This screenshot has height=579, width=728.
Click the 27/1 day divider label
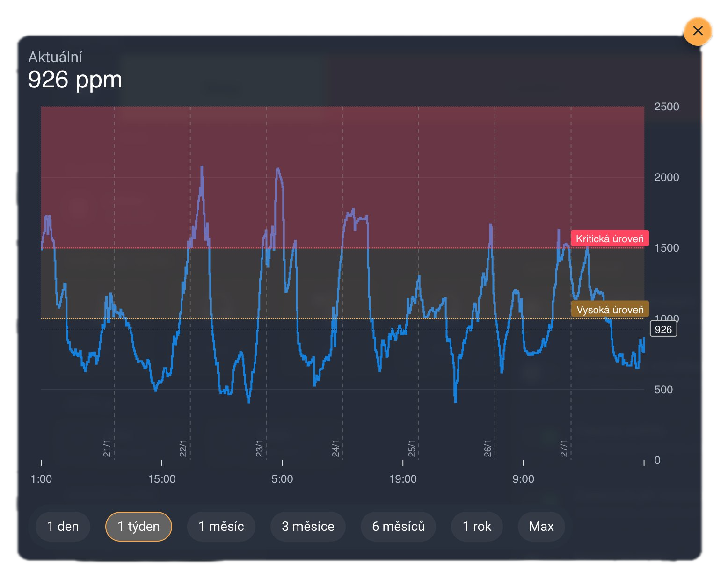(x=564, y=448)
